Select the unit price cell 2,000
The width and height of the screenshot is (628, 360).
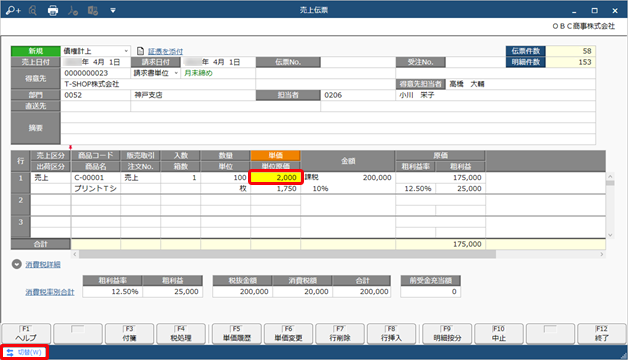276,177
